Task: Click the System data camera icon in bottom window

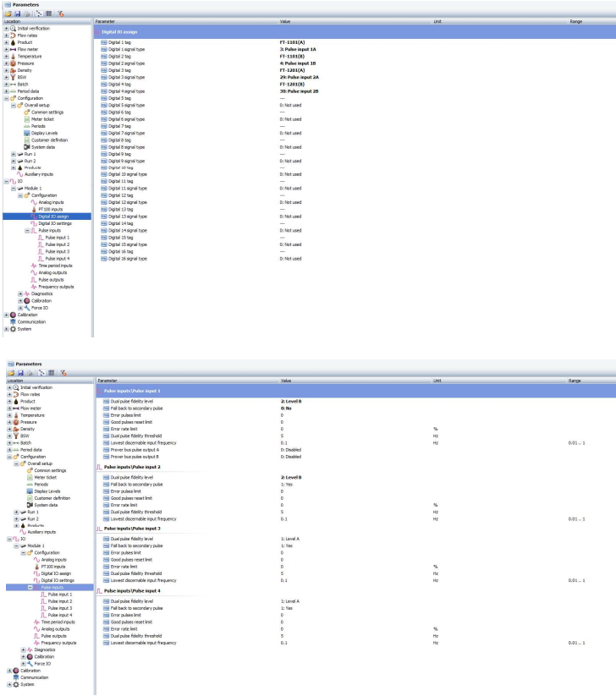Action: (x=30, y=505)
